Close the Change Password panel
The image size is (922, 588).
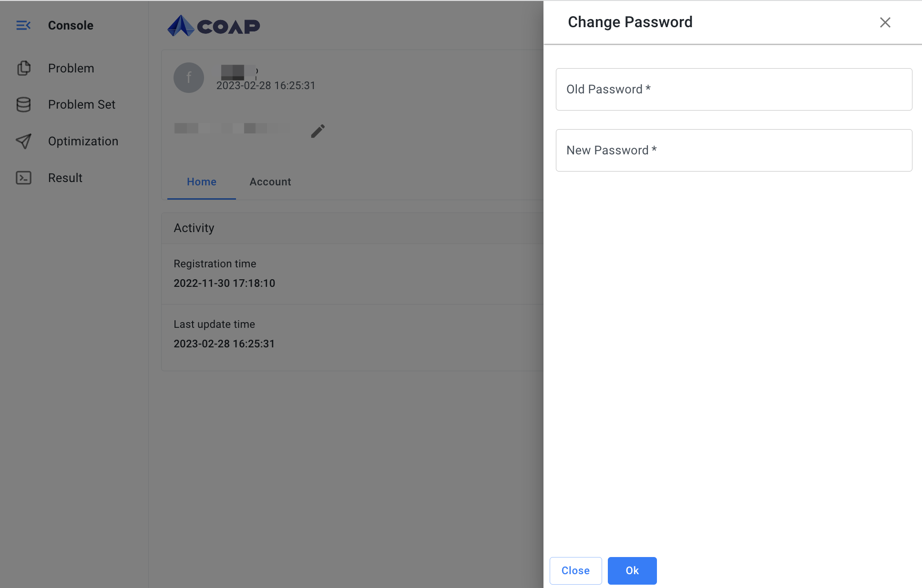(886, 22)
